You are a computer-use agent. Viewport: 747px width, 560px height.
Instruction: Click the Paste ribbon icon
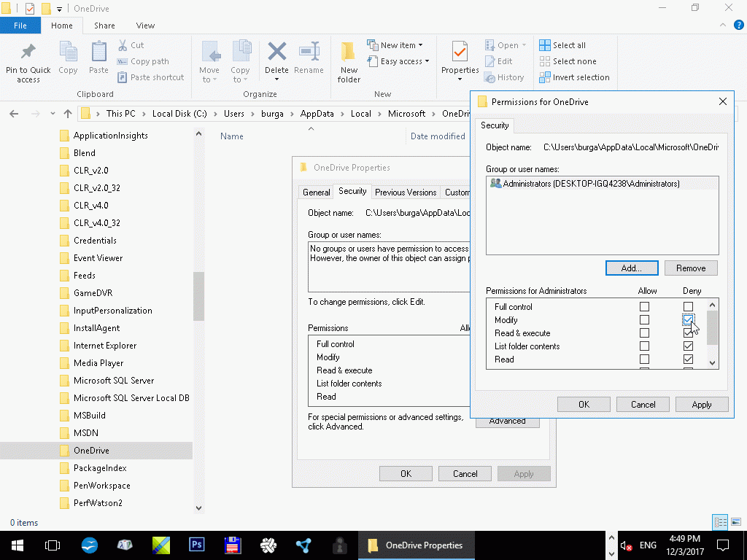coord(98,52)
